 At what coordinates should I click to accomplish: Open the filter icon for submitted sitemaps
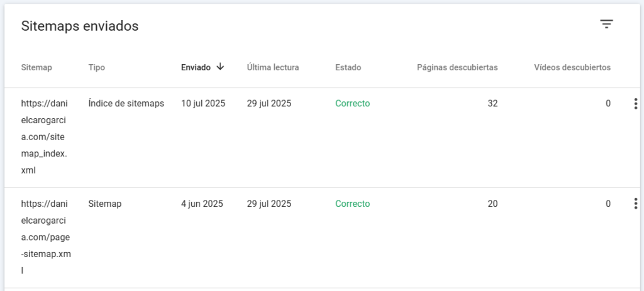(606, 25)
